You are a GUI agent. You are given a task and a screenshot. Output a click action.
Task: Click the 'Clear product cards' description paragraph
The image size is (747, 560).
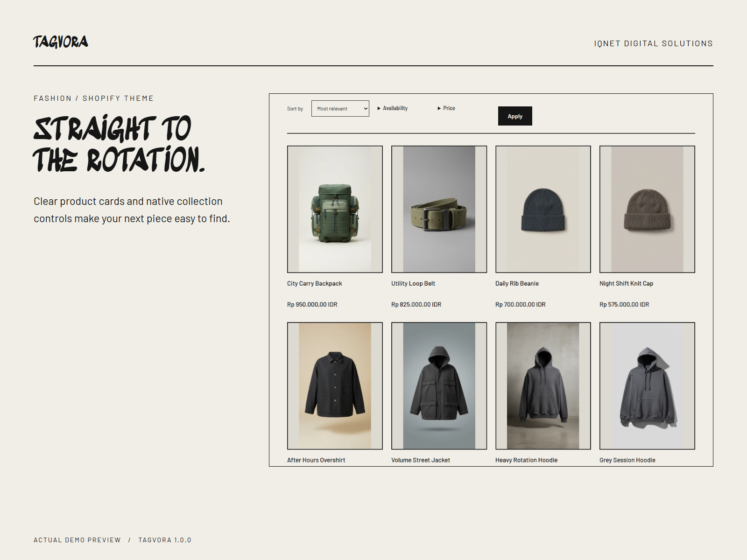132,210
